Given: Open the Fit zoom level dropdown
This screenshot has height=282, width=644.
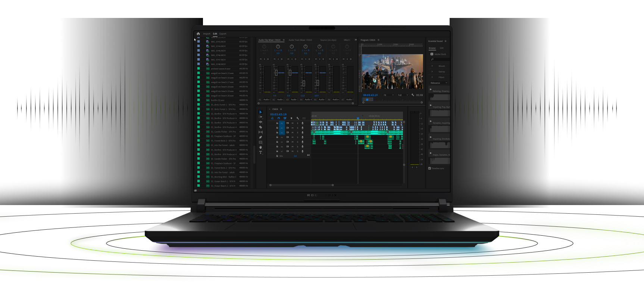Looking at the screenshot, I should pos(389,95).
